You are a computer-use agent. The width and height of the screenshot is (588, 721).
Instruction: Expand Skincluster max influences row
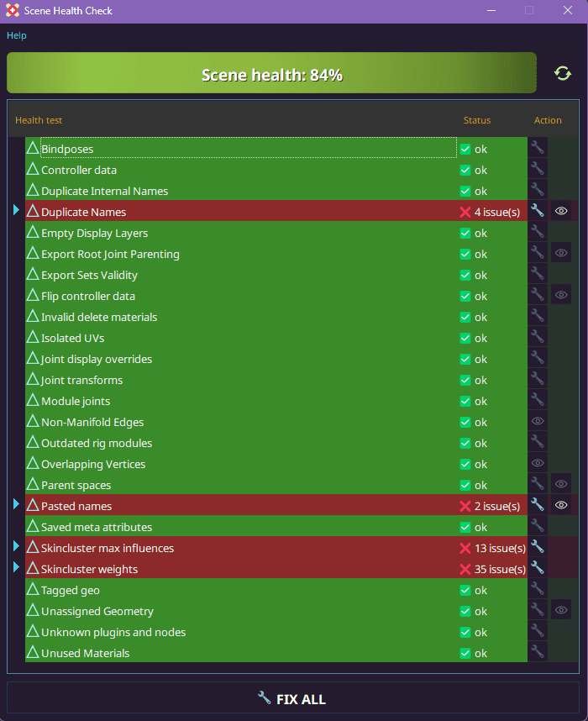click(17, 546)
